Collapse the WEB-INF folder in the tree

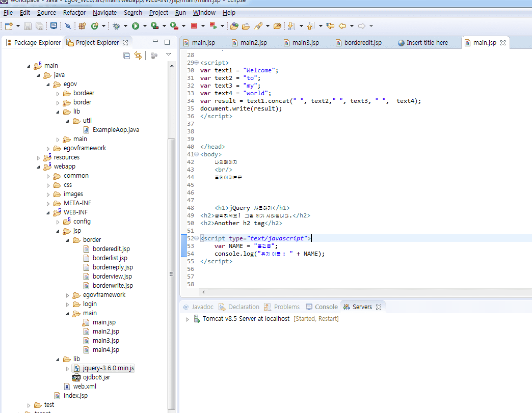[x=48, y=212]
